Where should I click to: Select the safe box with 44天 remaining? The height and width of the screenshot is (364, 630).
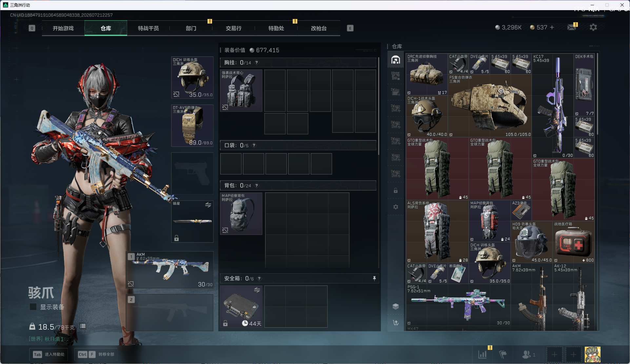pos(241,306)
